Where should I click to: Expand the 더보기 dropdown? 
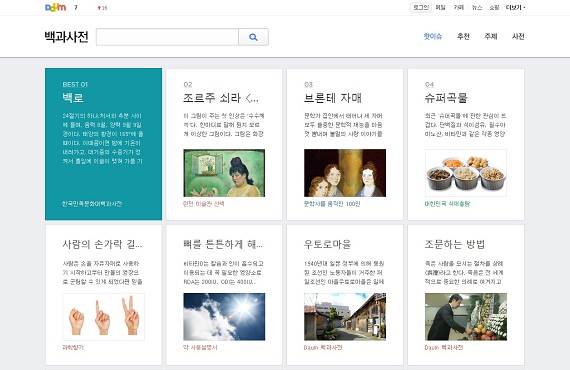[515, 7]
